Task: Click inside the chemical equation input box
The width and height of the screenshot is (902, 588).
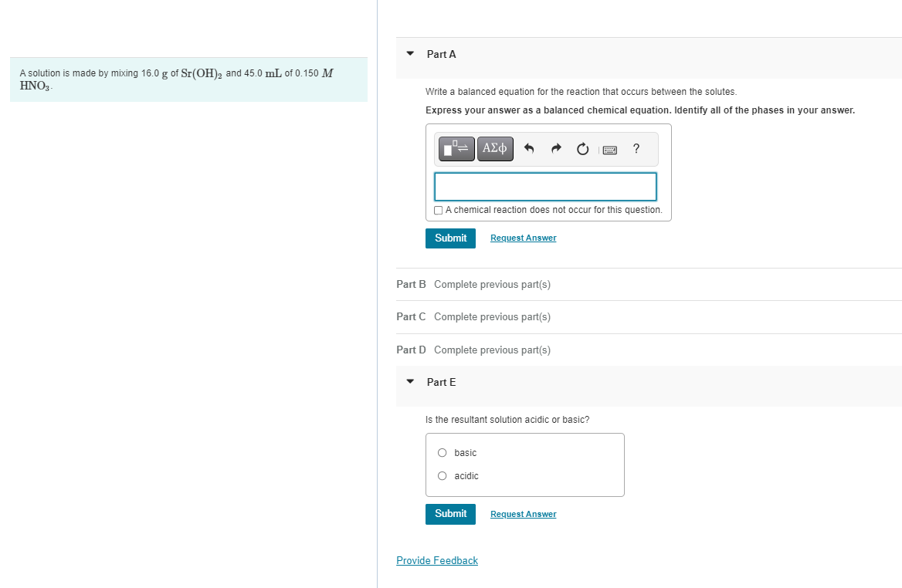Action: (545, 187)
